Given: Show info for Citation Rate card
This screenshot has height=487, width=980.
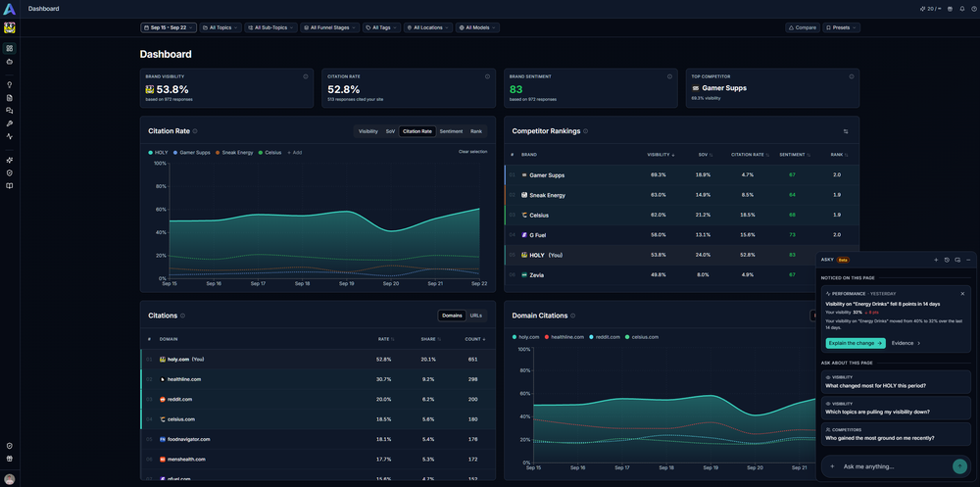Looking at the screenshot, I should point(487,76).
